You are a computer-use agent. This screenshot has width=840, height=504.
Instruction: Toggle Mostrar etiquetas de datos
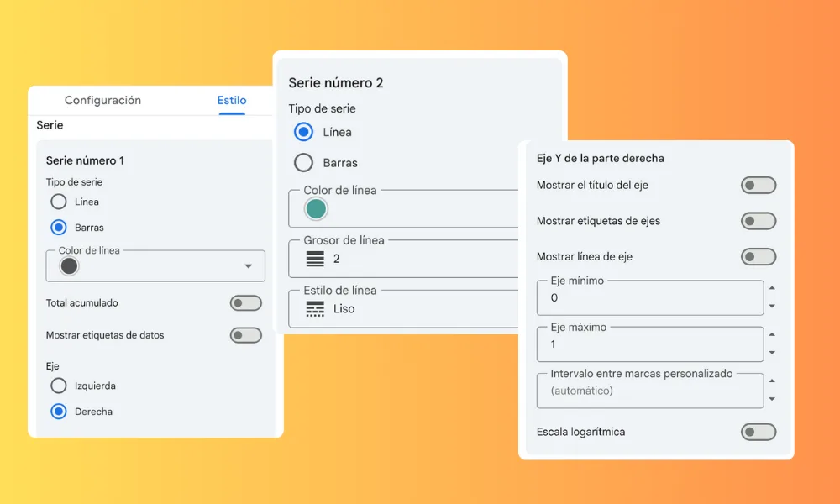click(x=245, y=335)
